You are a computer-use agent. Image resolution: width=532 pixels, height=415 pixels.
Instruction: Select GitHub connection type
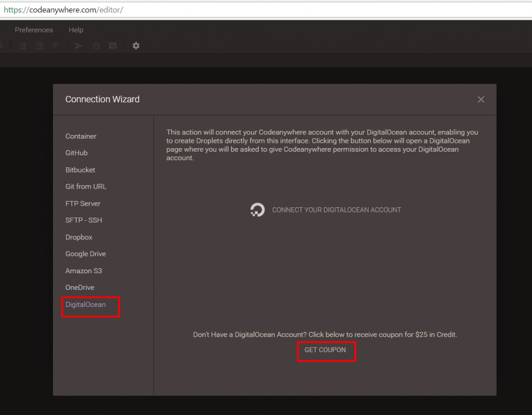(x=76, y=153)
